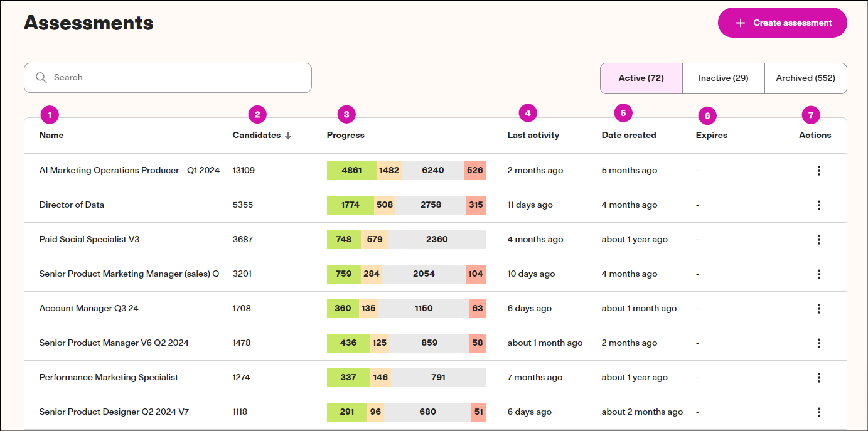Open actions menu for Account Manager Q3 24
Viewport: 868px width, 431px height.
click(x=819, y=308)
